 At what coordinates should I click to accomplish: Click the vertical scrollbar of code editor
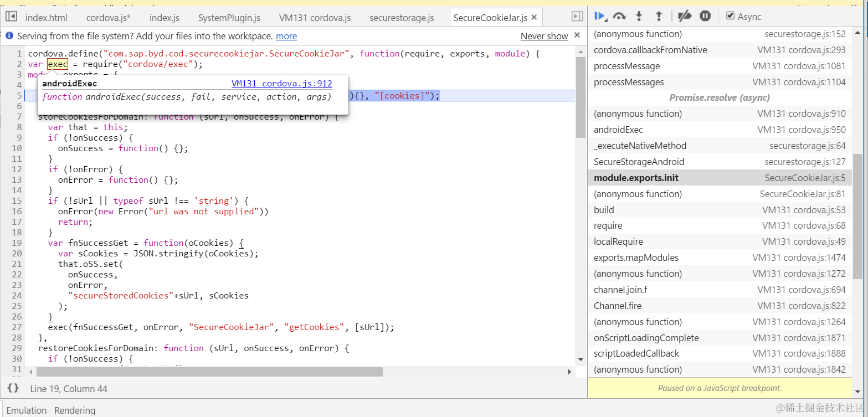(581, 97)
